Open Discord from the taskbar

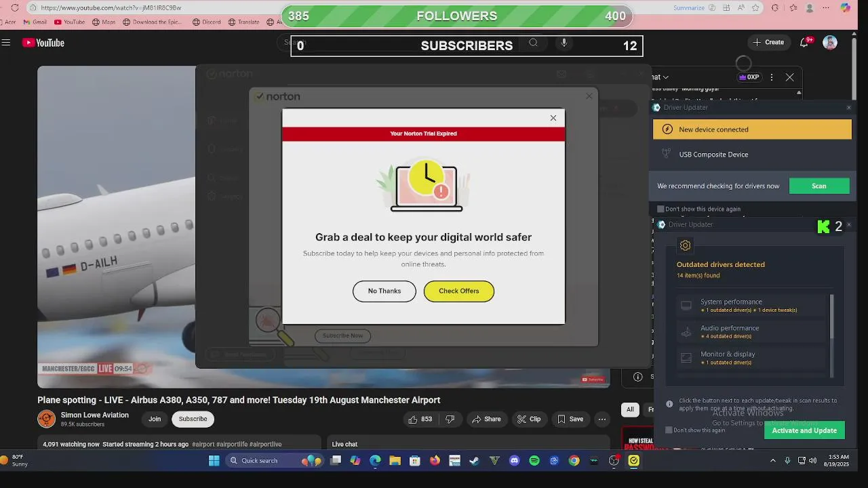click(x=515, y=461)
